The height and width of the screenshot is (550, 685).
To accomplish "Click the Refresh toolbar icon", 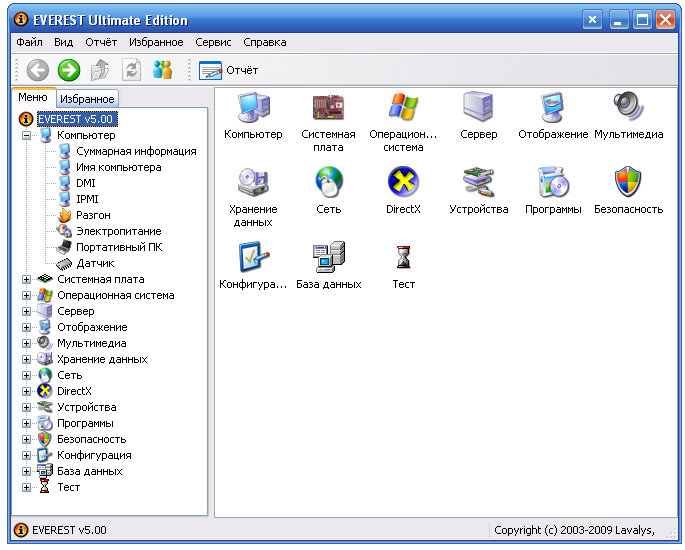I will (x=131, y=70).
